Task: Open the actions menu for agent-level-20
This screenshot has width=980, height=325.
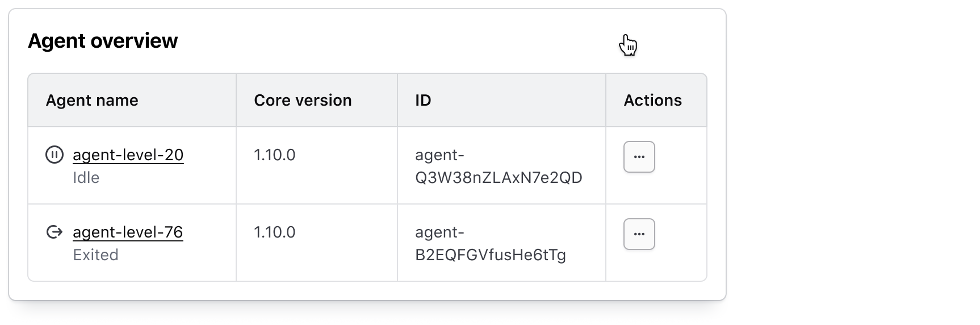Action: click(639, 157)
